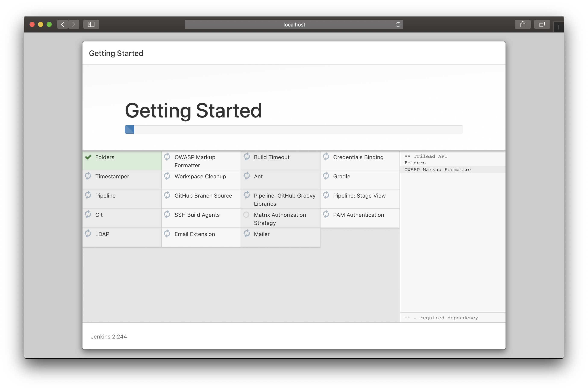
Task: Show all tabs overview button
Action: pos(542,24)
